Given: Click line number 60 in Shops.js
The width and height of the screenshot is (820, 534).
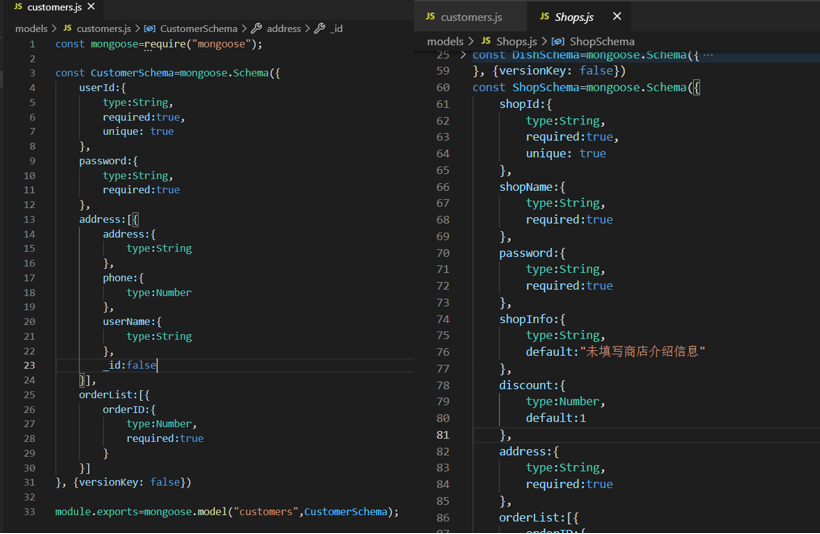Looking at the screenshot, I should coord(443,88).
